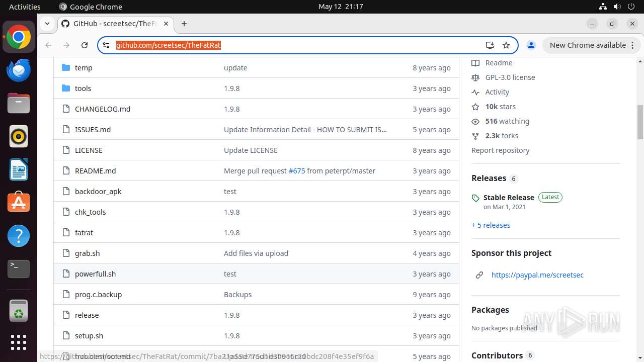
Task: Open Terminal from dock
Action: coord(19,269)
